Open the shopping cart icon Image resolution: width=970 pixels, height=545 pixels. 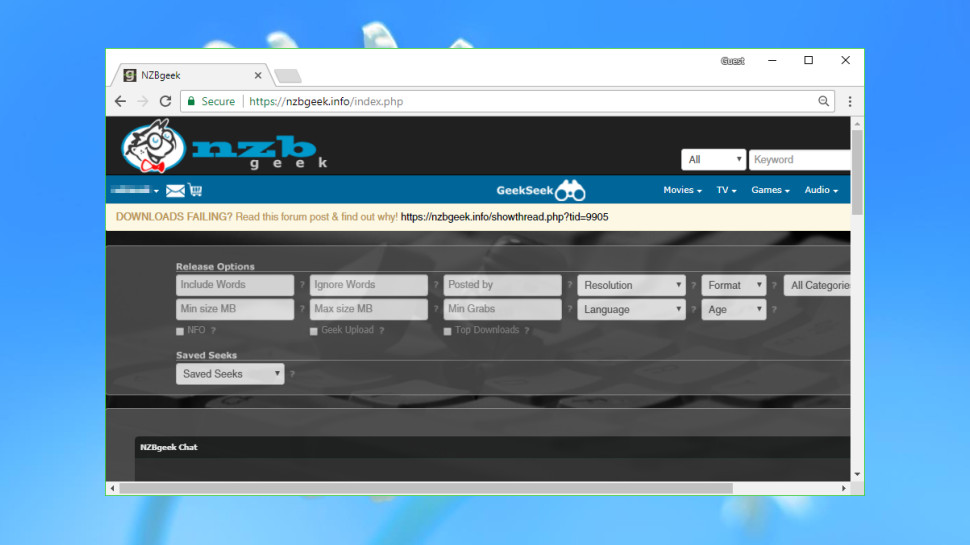[195, 190]
